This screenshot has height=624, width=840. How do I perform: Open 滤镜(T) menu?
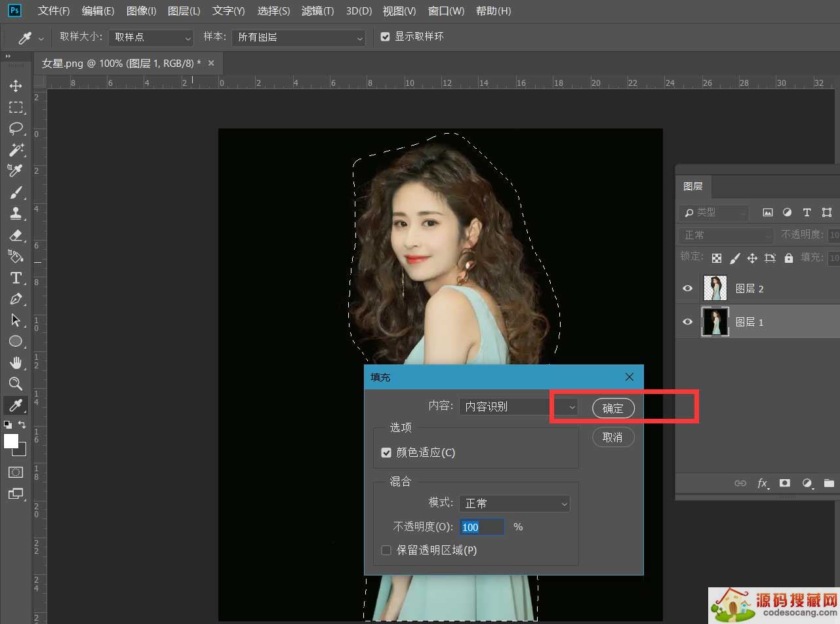pos(317,11)
